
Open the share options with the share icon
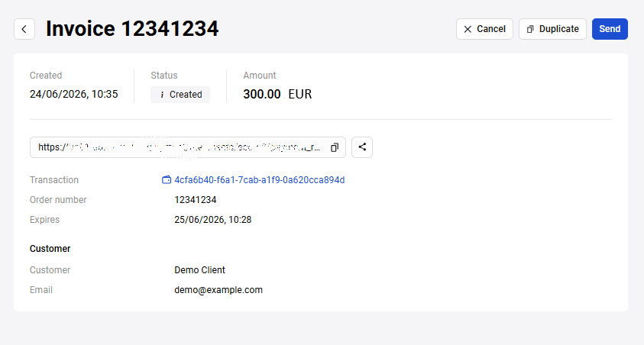pyautogui.click(x=362, y=147)
